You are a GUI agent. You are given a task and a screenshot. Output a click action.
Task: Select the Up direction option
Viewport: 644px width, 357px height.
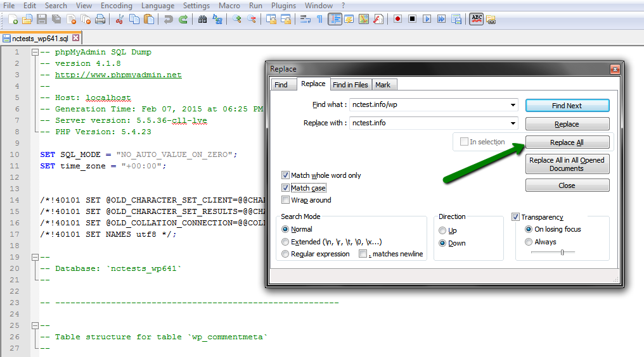[443, 231]
